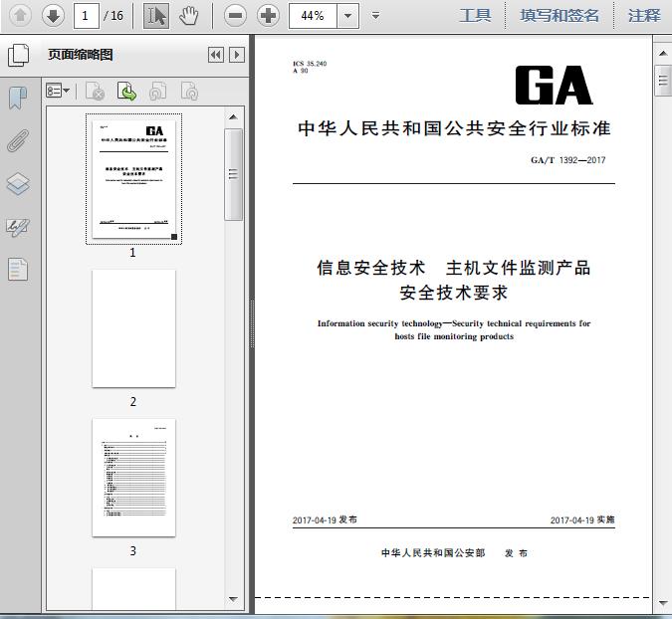Go to previous page with up arrow
Image resolution: width=672 pixels, height=619 pixels.
[x=20, y=15]
